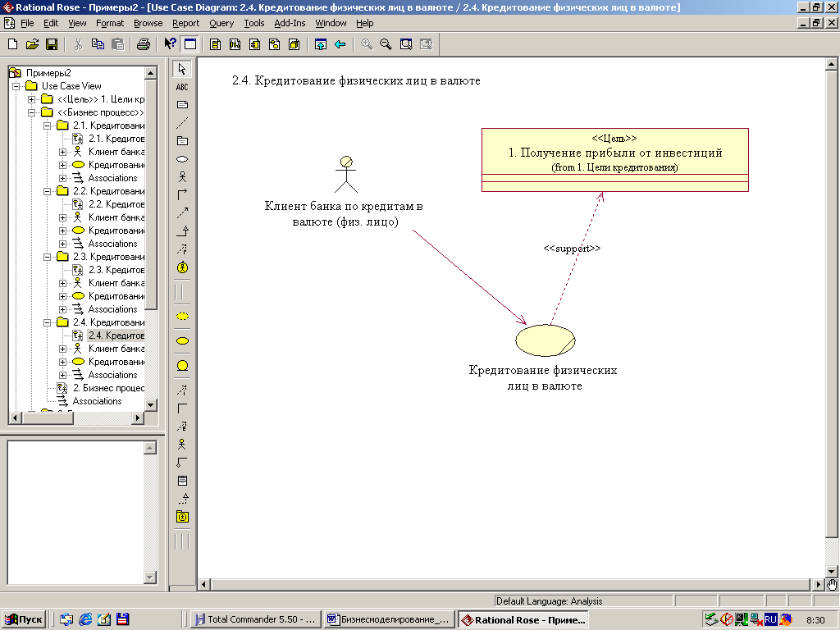Select the yellow circle entity tool
Screen dimensions: 840x630
[x=182, y=365]
